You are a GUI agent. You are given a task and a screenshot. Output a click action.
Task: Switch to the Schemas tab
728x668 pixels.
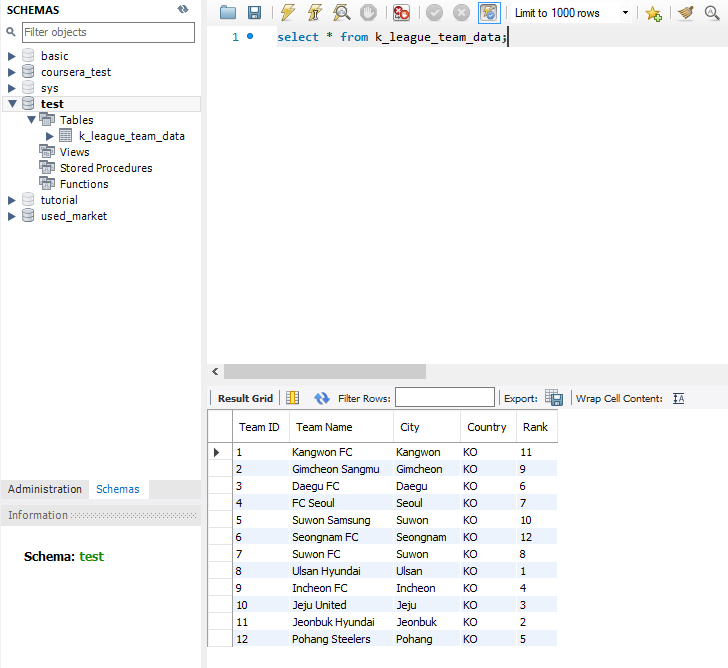tap(117, 489)
